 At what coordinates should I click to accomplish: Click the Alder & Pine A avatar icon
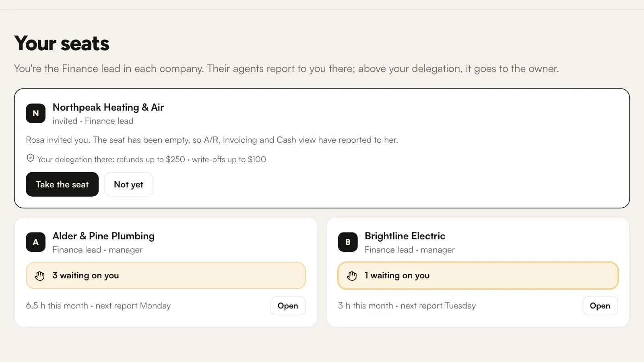click(x=36, y=242)
